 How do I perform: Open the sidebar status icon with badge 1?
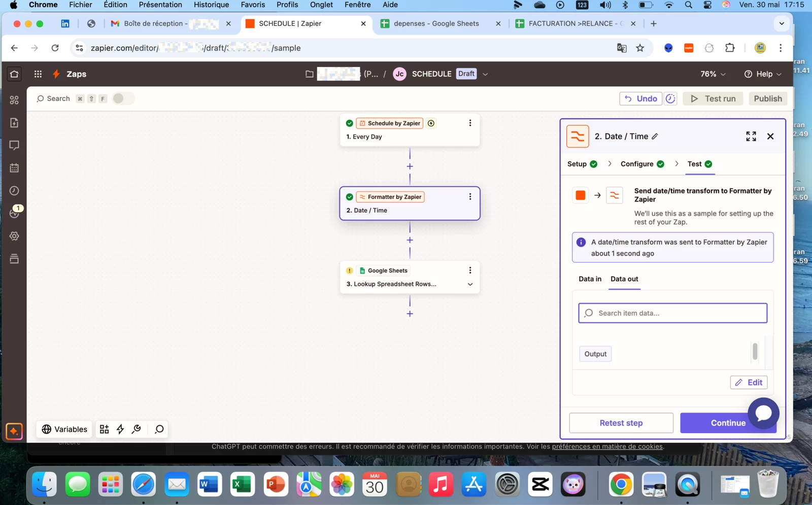[14, 213]
